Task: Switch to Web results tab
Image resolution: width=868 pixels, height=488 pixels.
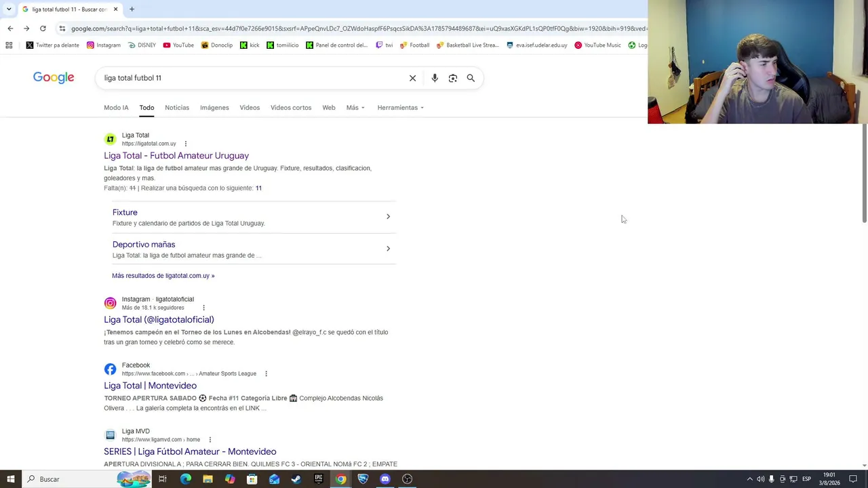Action: tap(329, 108)
